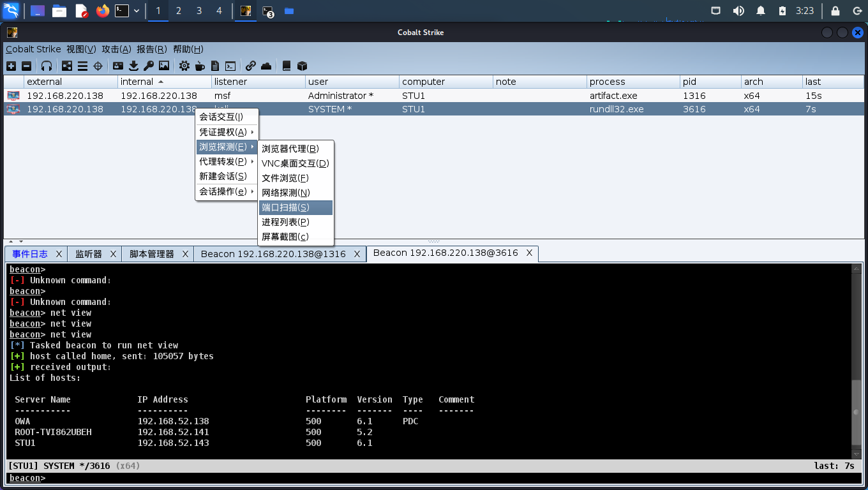Click the lock screen tray icon
The height and width of the screenshot is (490, 868).
[835, 11]
